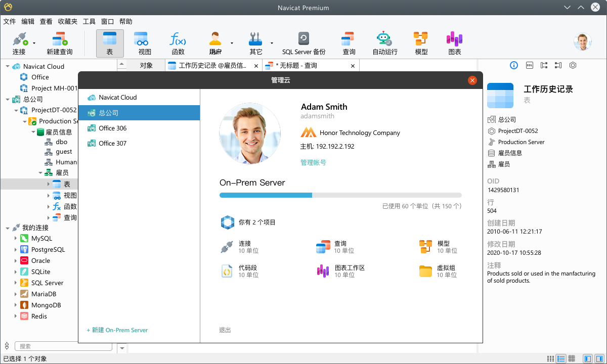
Task: Click 新建 On-Prem Server link
Action: (117, 330)
